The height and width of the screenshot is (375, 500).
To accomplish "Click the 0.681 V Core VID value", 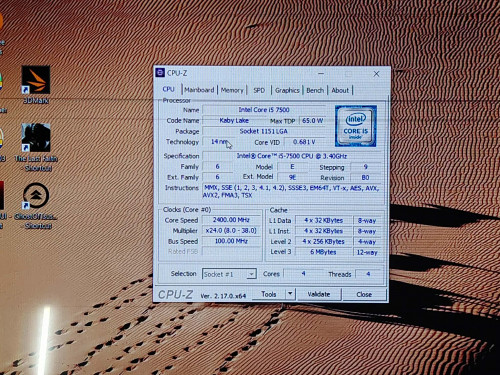I will point(304,142).
